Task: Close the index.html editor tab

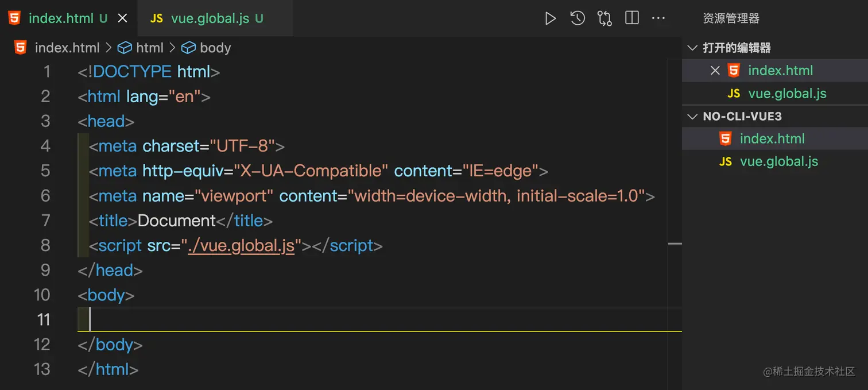Action: click(122, 18)
